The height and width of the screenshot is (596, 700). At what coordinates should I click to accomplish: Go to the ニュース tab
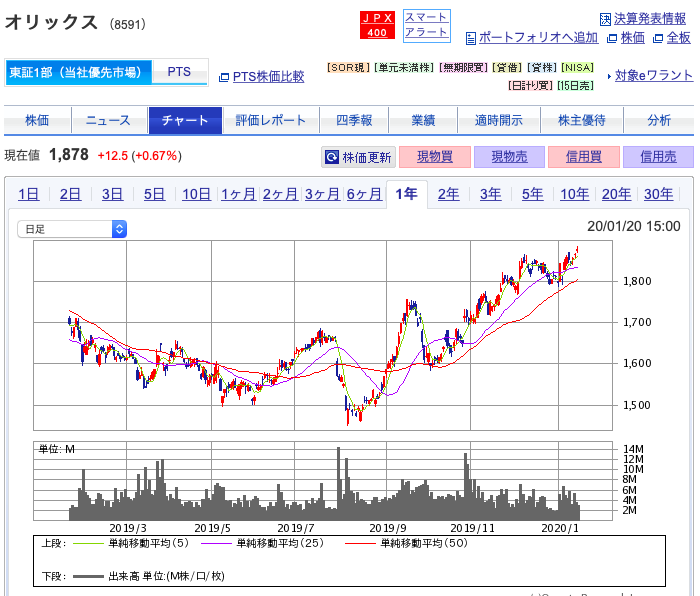coord(109,120)
